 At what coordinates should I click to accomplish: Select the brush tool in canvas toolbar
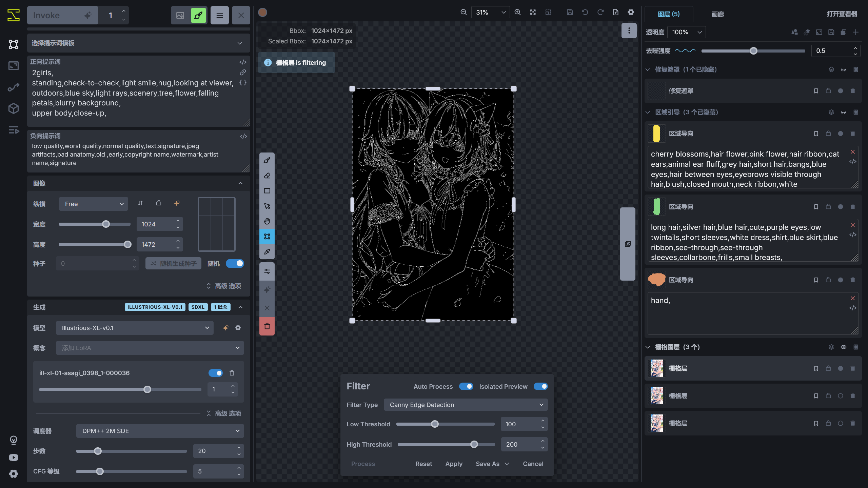267,160
